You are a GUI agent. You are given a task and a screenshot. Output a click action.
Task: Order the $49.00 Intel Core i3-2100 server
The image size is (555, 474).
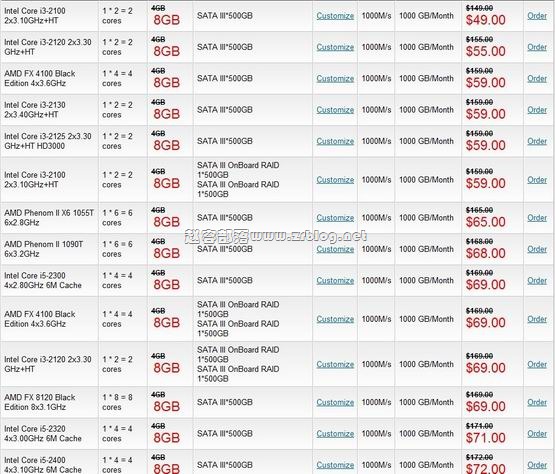tap(537, 16)
